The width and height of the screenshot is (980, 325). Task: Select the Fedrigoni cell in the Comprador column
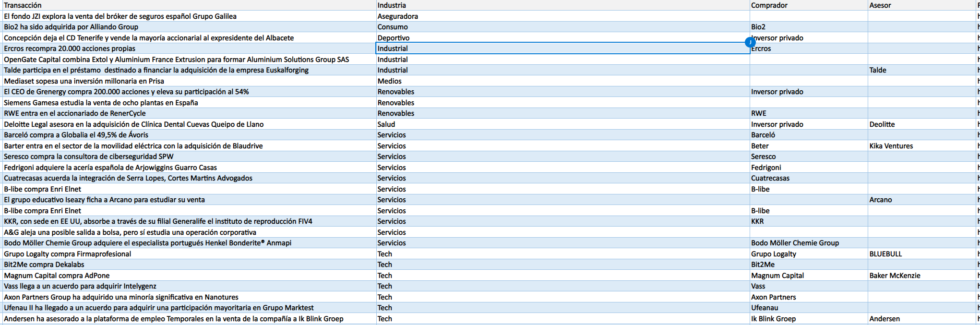(x=809, y=168)
